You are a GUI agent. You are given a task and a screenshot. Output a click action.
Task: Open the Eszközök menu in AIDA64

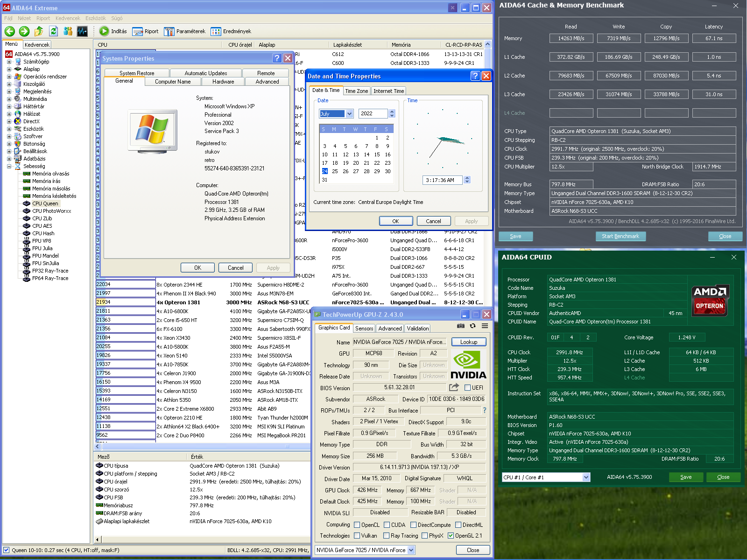coord(96,18)
